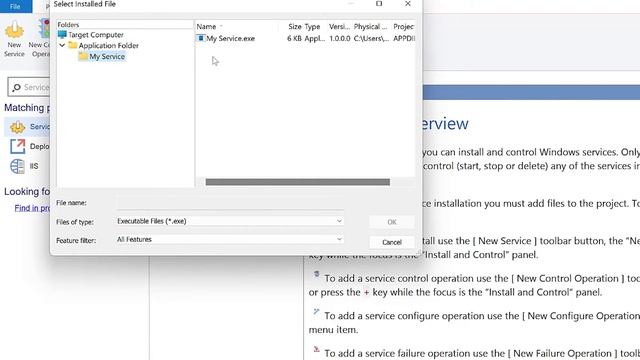Viewport: 640px width, 360px height.
Task: Click the Find in project link
Action: tap(32, 208)
